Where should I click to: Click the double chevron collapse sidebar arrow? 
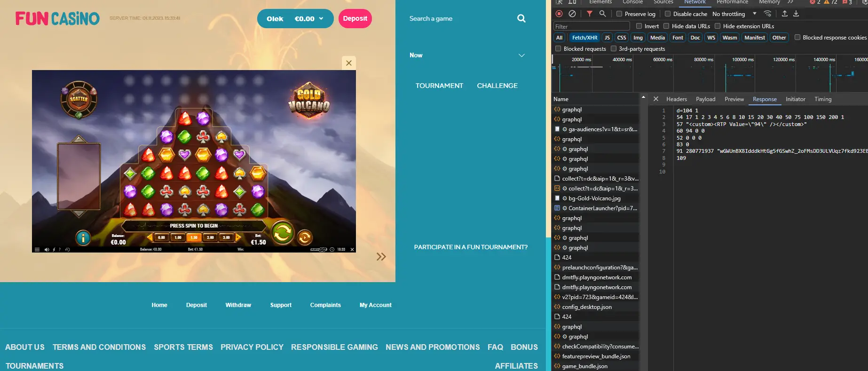tap(381, 256)
